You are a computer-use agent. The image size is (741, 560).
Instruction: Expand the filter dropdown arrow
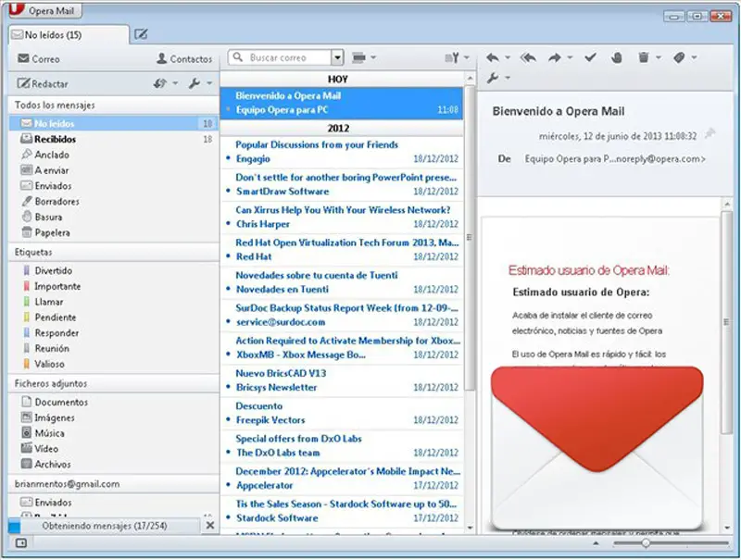[467, 57]
